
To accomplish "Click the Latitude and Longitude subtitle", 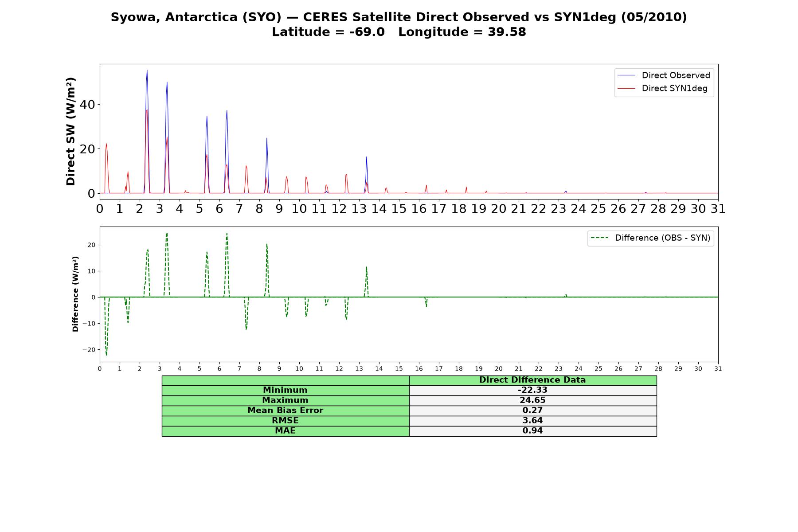I will coord(399,32).
